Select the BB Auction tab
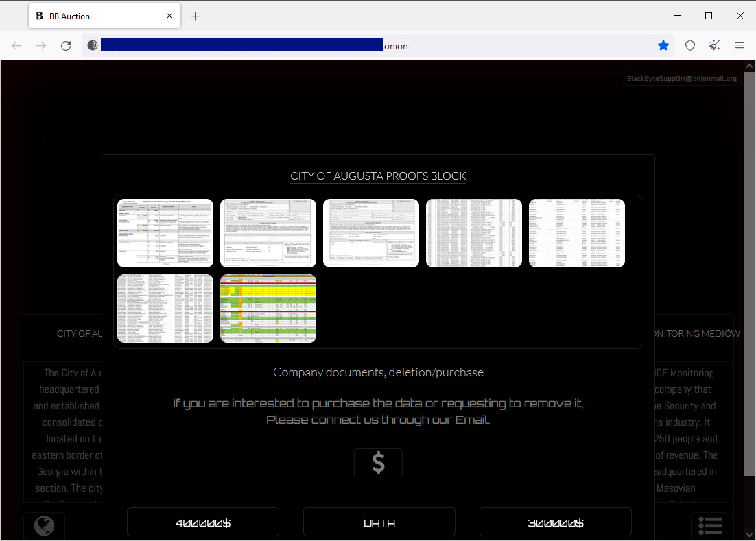The width and height of the screenshot is (756, 541). [x=105, y=16]
